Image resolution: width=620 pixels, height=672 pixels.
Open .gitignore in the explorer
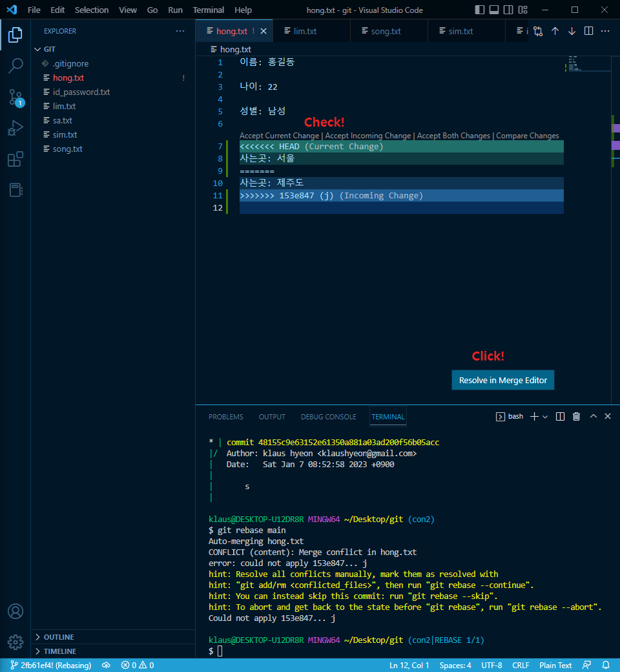[113, 63]
